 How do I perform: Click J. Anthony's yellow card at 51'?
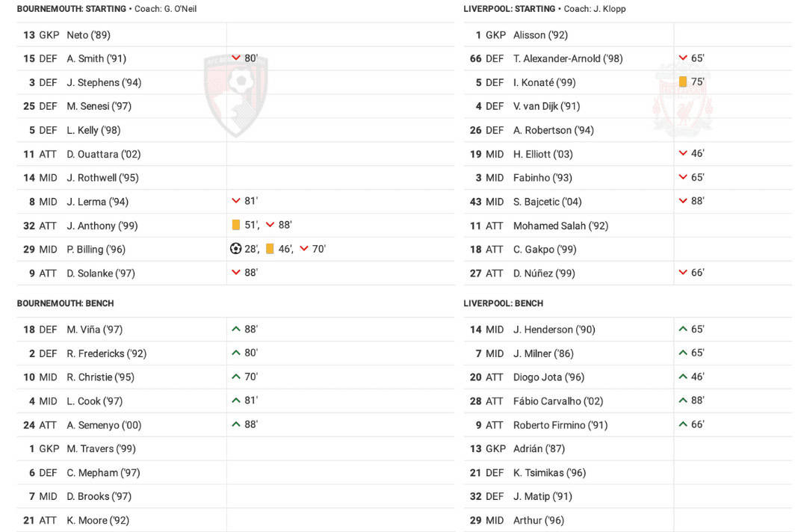pyautogui.click(x=236, y=225)
